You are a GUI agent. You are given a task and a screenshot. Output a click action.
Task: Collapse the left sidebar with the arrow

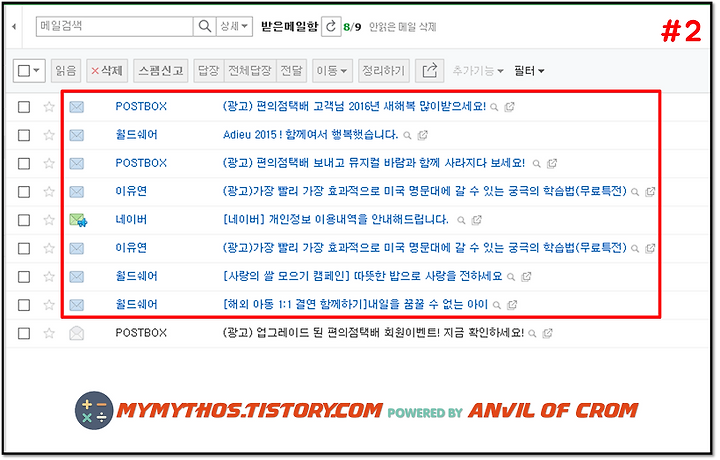[14, 27]
